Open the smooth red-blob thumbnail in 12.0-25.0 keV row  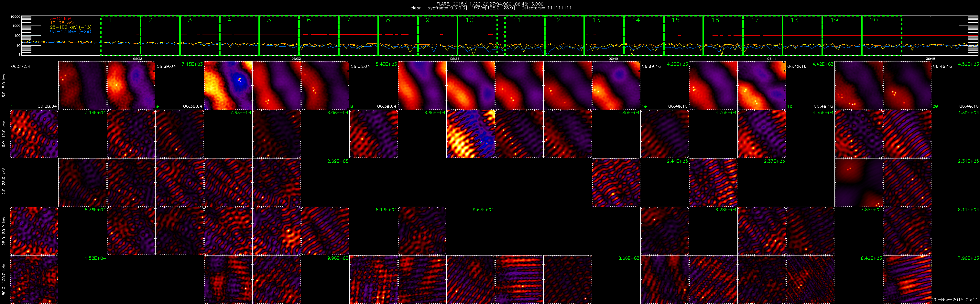[x=859, y=183]
